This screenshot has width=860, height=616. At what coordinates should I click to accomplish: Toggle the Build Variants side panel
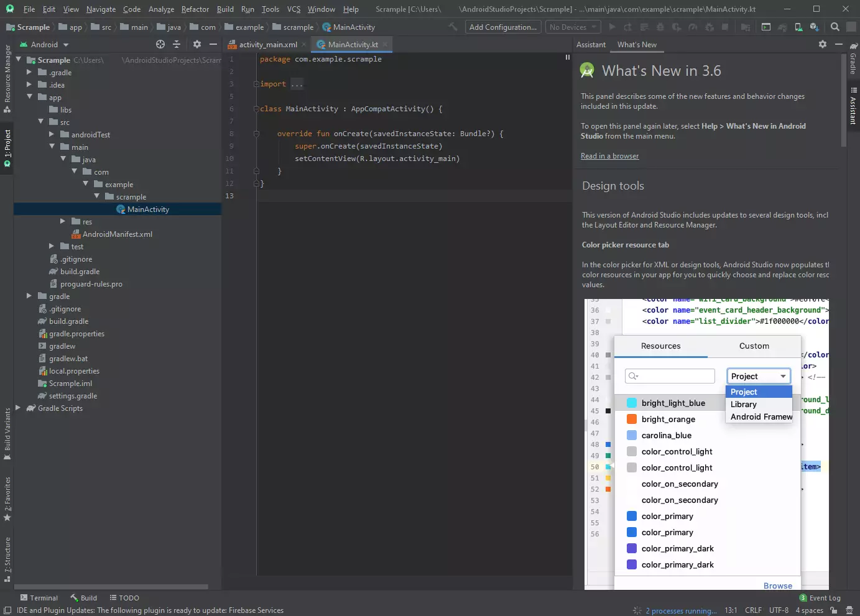pyautogui.click(x=7, y=434)
